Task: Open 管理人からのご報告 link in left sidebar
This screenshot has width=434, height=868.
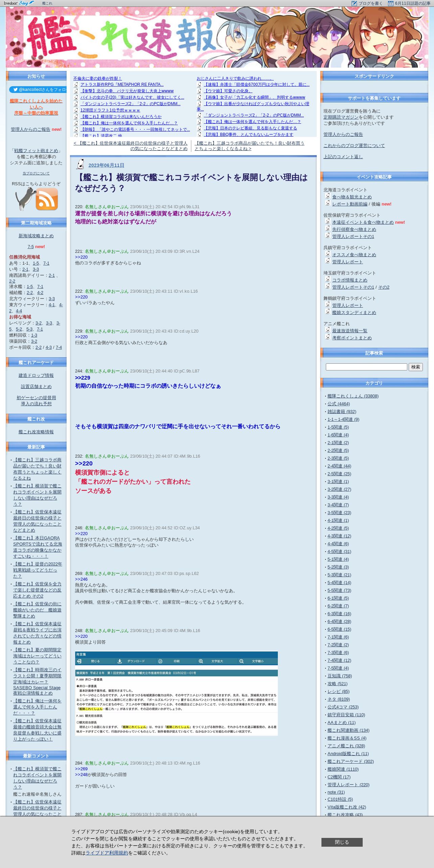Action: (x=30, y=129)
